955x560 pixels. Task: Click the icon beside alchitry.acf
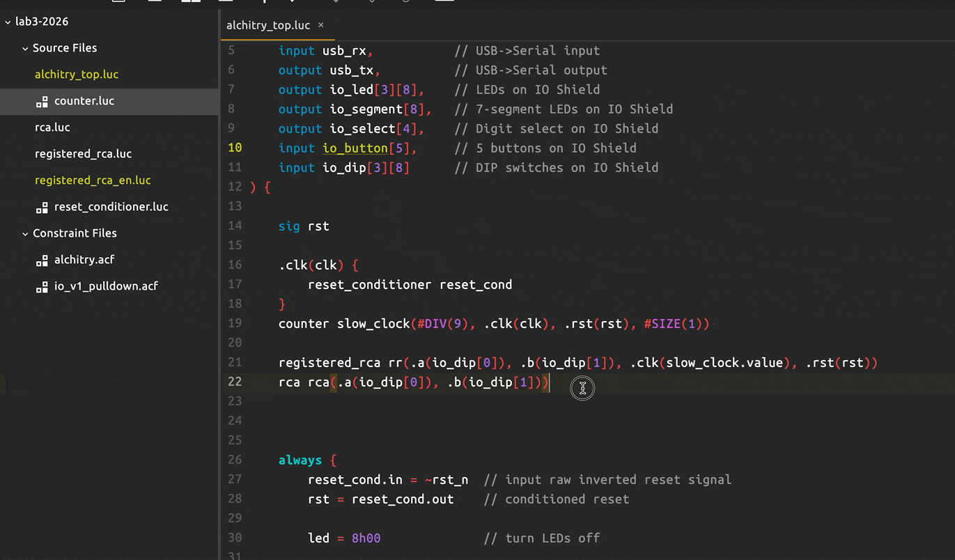tap(42, 260)
